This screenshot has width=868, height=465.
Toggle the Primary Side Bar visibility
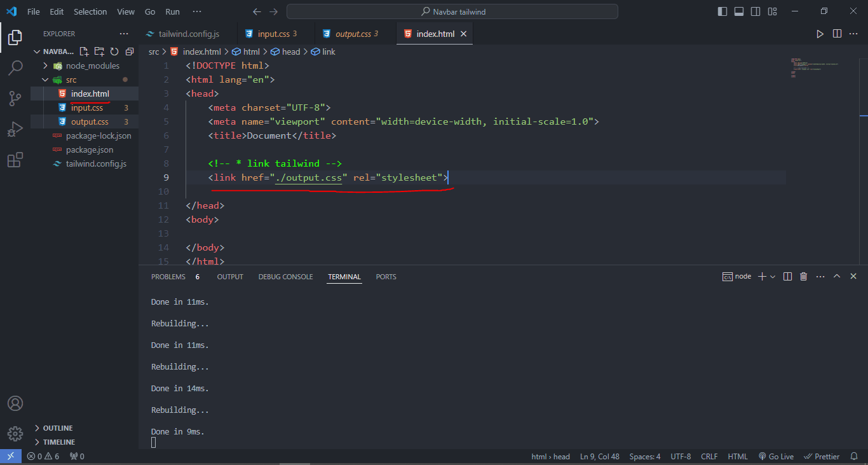coord(722,11)
